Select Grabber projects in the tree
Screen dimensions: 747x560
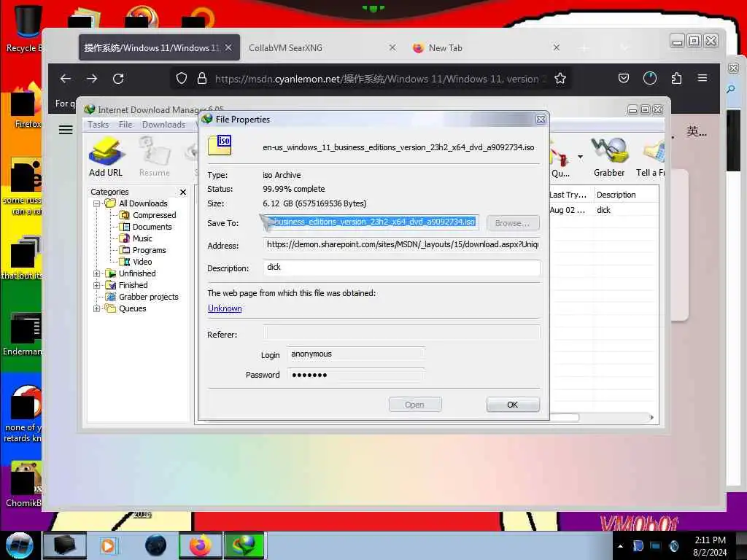148,297
